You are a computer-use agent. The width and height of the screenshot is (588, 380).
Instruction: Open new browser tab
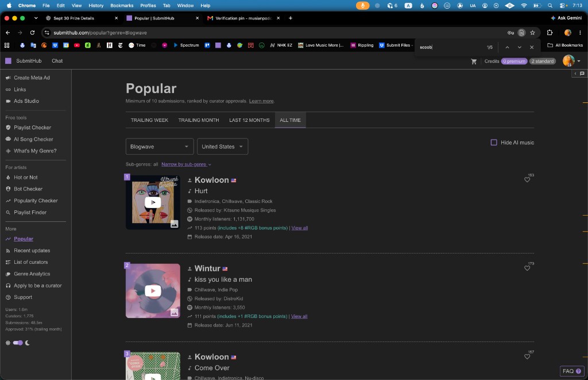click(x=290, y=18)
